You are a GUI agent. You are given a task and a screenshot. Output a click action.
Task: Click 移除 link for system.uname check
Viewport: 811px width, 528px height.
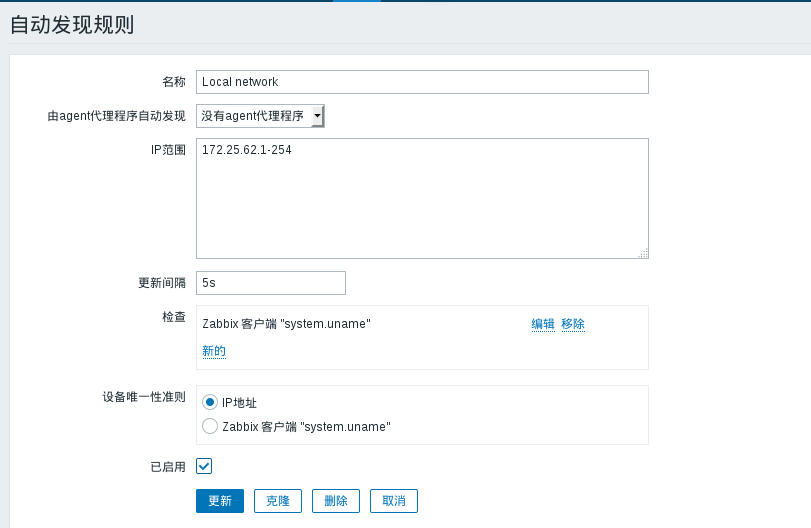(x=573, y=324)
